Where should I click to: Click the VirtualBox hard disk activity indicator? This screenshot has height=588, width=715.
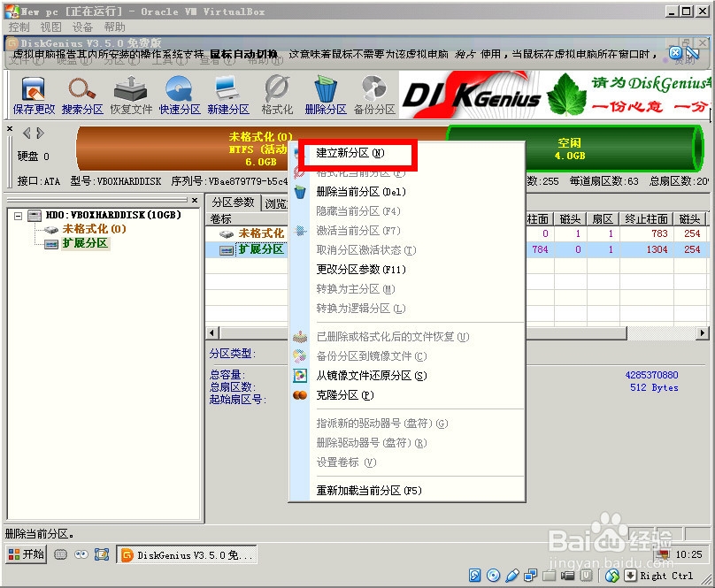474,576
